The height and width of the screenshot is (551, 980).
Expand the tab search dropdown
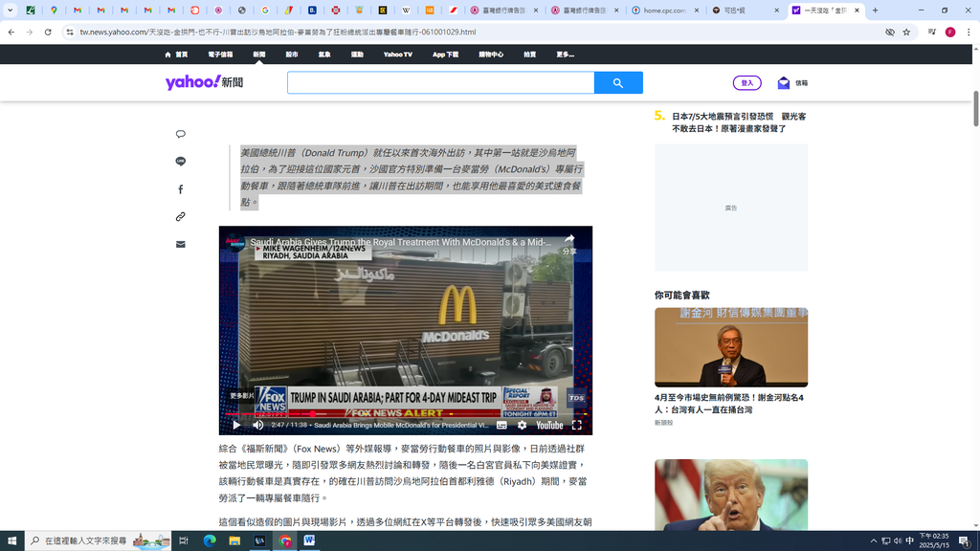coord(10,10)
